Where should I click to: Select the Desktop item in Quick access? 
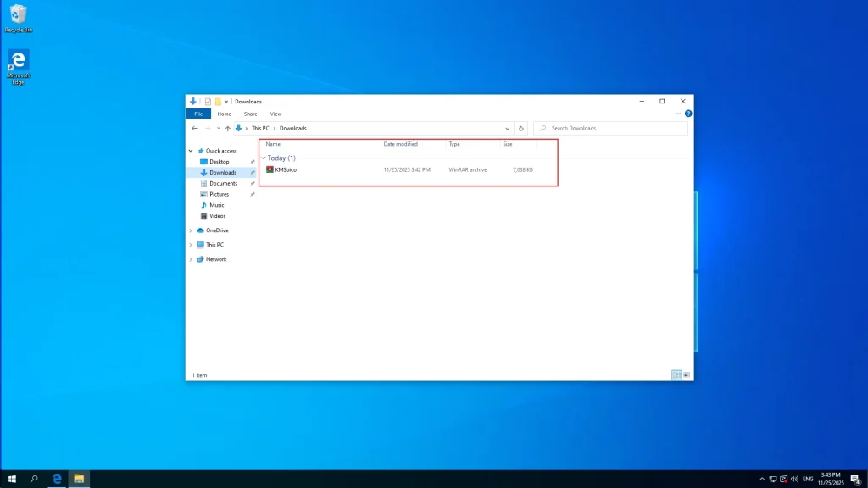220,161
